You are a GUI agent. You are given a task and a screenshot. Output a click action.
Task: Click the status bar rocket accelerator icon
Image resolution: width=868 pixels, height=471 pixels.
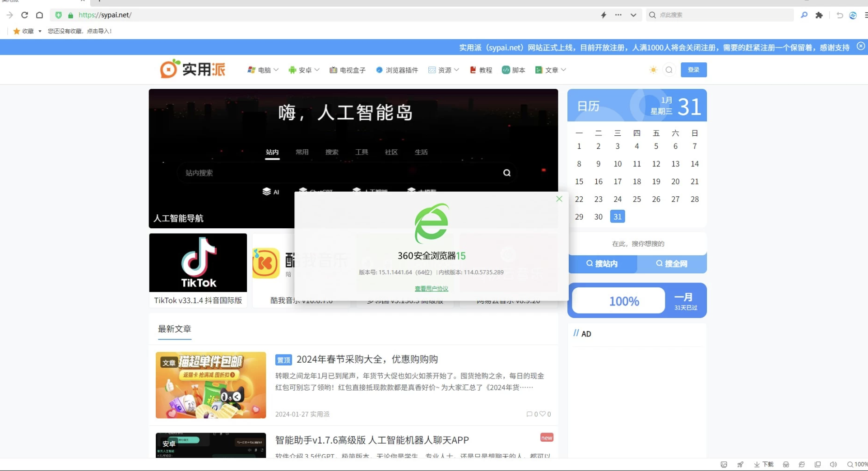point(740,465)
